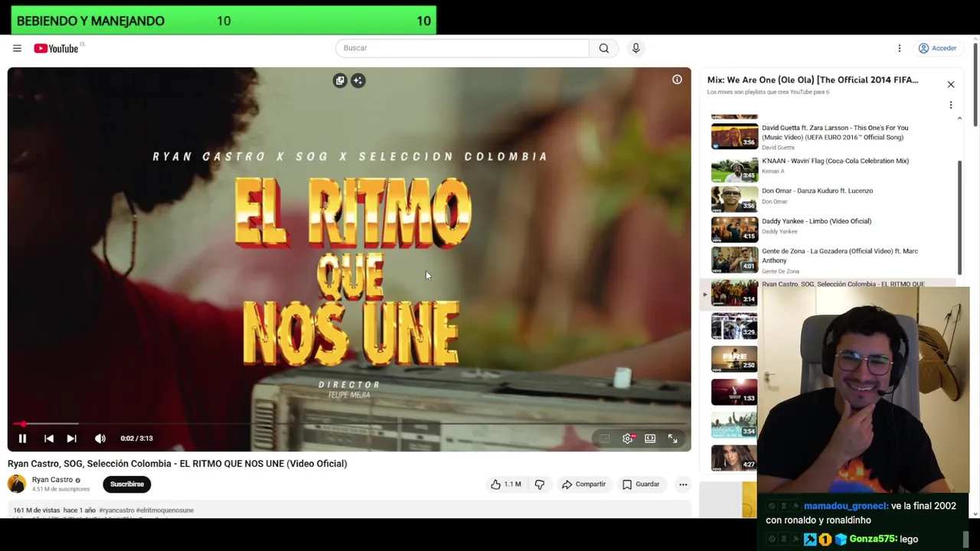Start voice search with the microphone icon
The image size is (980, 551).
point(635,48)
